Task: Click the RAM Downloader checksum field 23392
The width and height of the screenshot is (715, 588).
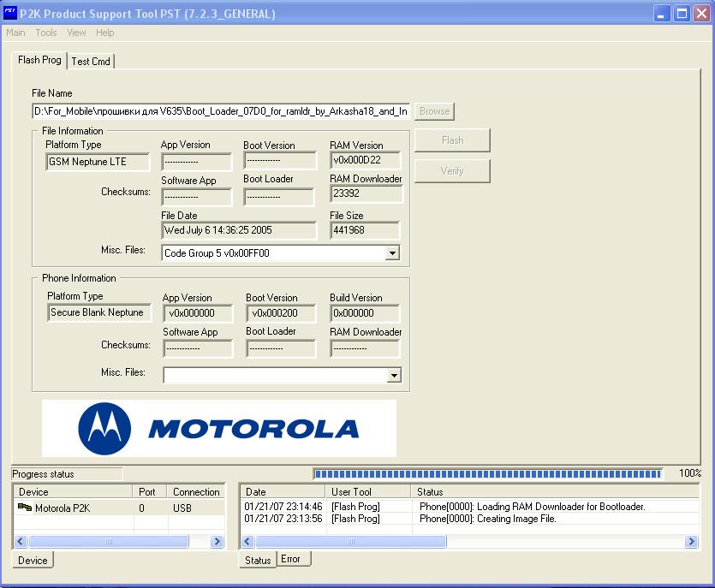Action: [366, 193]
